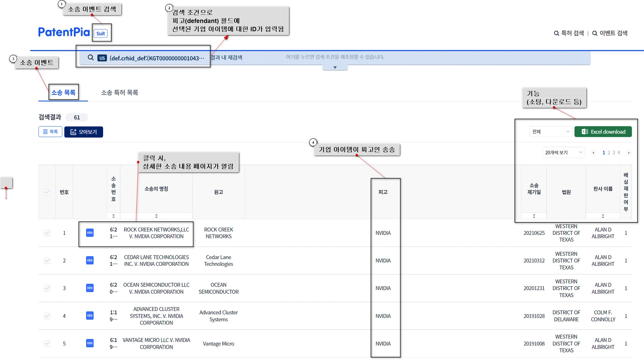Toggle the select-all header checkbox
644x360 pixels.
pos(47,192)
